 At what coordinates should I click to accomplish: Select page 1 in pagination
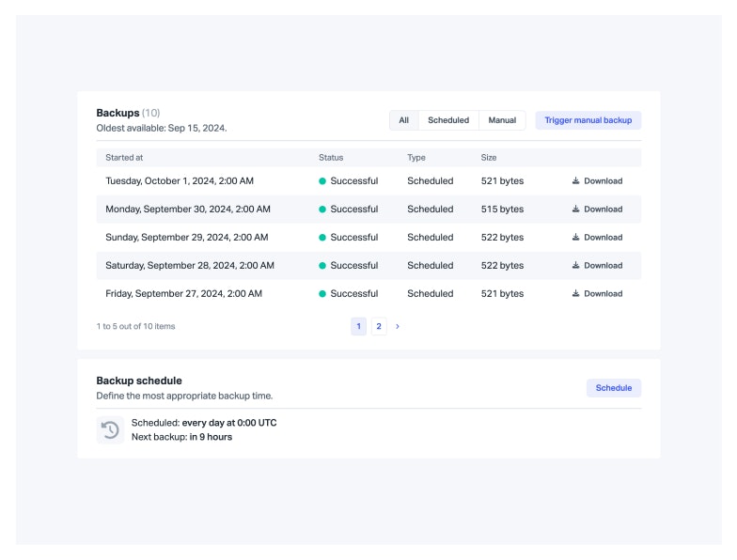pos(358,327)
